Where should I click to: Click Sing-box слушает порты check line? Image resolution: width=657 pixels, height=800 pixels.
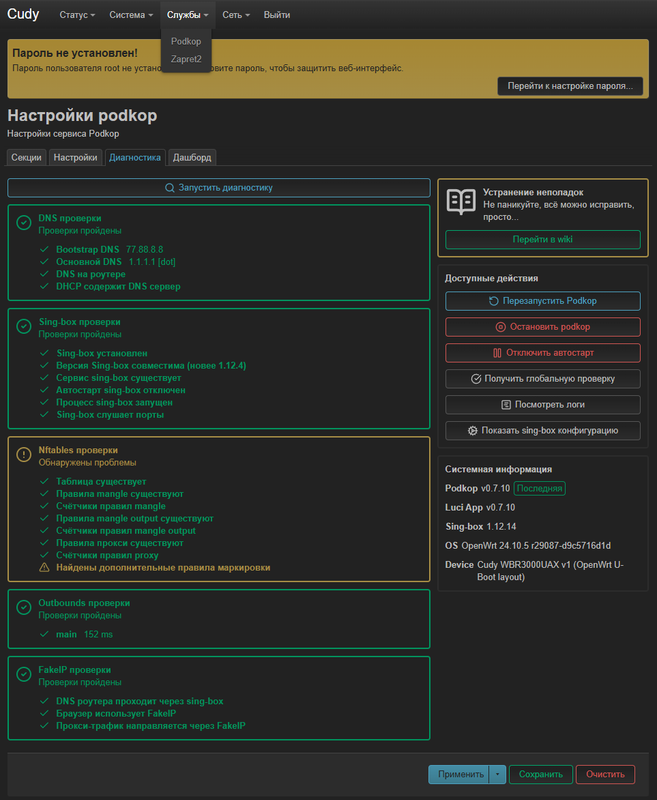(110, 415)
